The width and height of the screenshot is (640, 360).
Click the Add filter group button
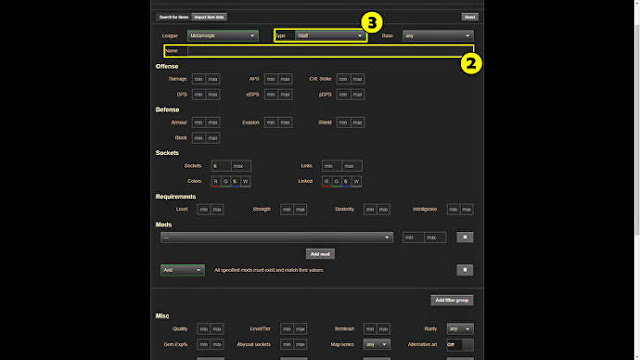[452, 300]
